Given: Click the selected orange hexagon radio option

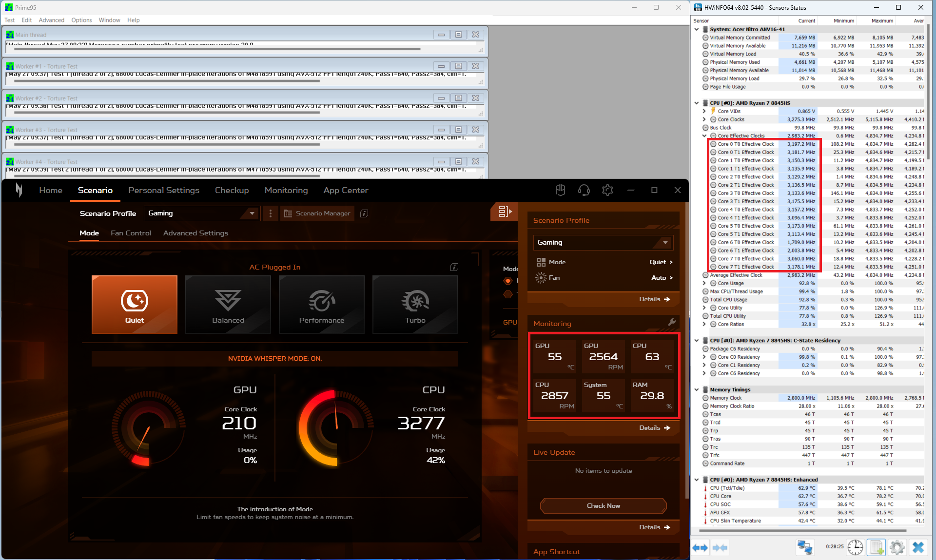Looking at the screenshot, I should [x=508, y=281].
